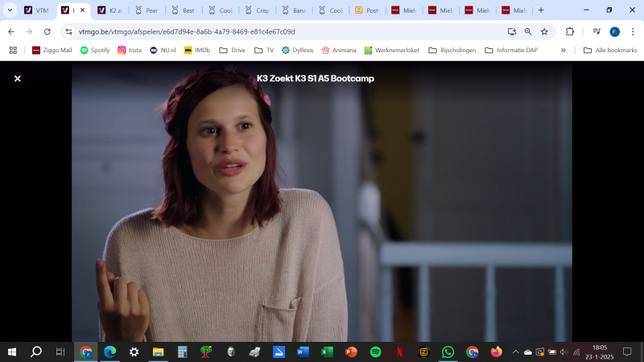Switch to the Peer tab
This screenshot has width=644, height=362.
click(147, 10)
